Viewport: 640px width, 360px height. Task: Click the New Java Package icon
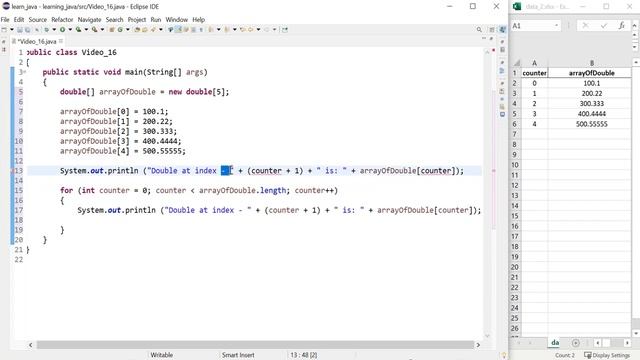coord(112,30)
